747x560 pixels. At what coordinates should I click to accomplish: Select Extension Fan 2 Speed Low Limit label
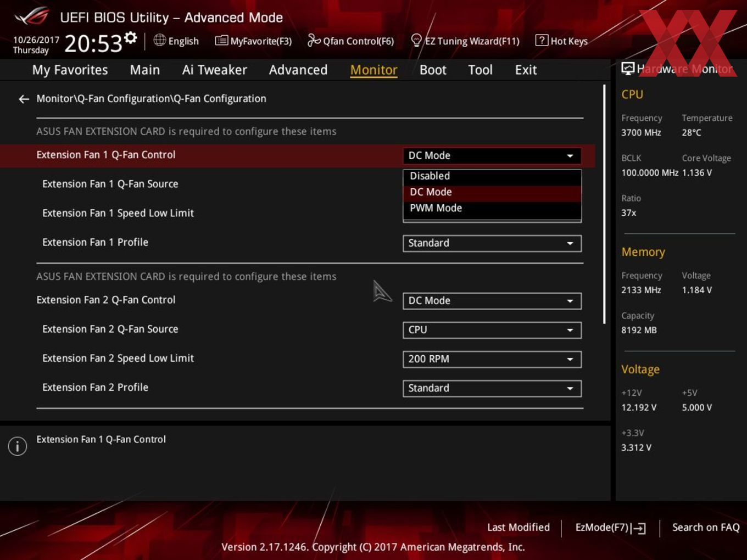(x=118, y=359)
